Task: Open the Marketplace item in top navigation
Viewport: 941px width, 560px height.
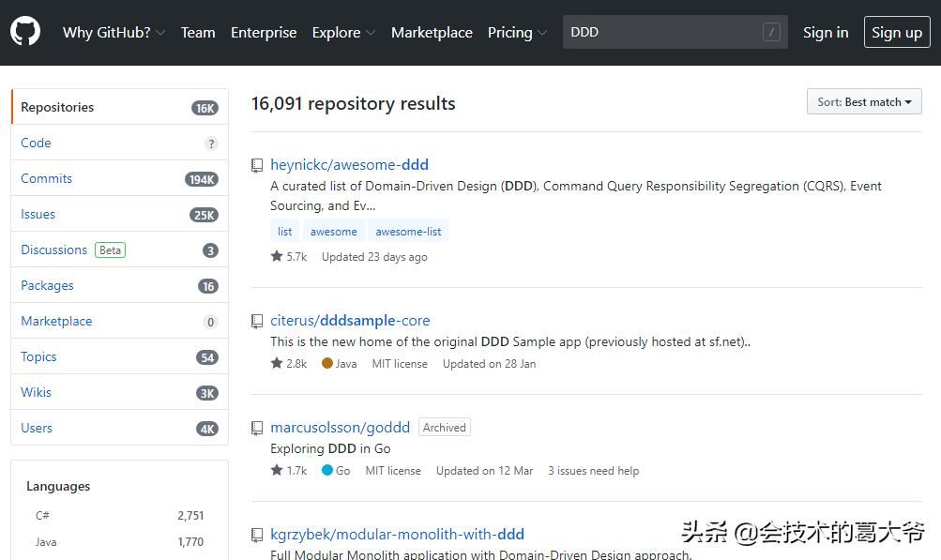Action: (x=432, y=32)
